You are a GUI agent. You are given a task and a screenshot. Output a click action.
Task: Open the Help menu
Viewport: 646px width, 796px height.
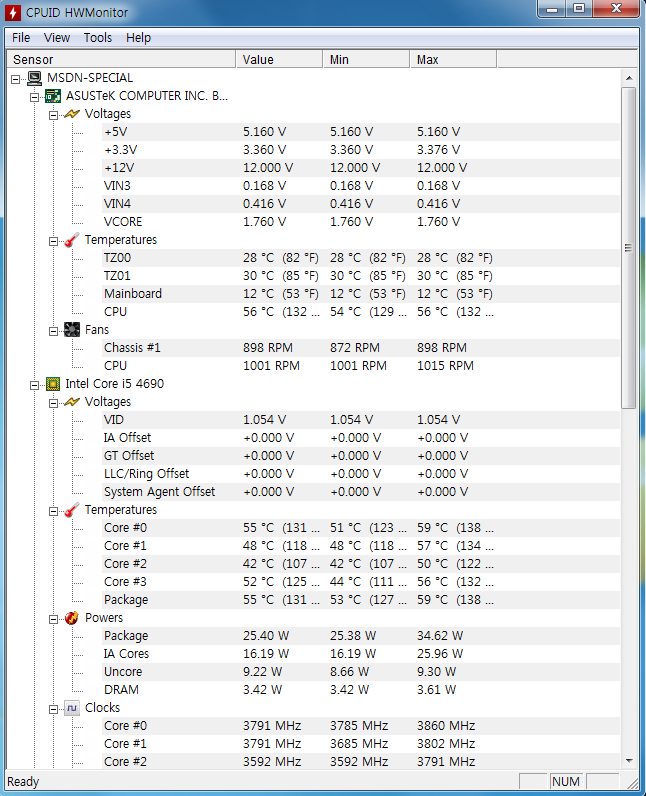click(x=139, y=37)
